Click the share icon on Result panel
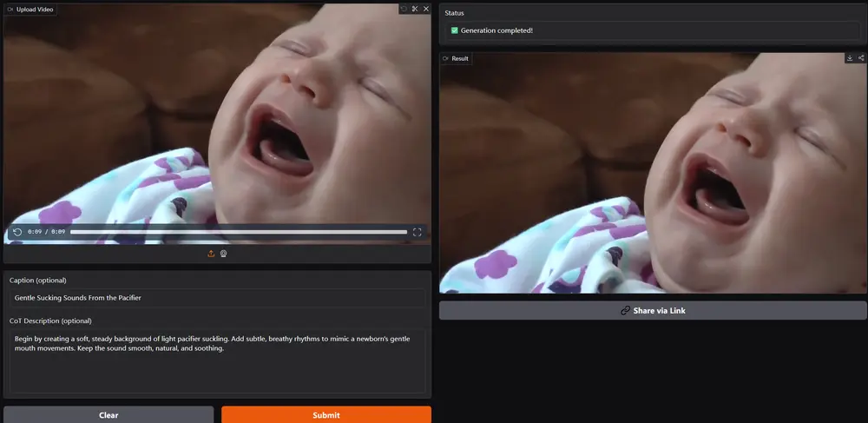The height and width of the screenshot is (423, 868). click(x=861, y=58)
